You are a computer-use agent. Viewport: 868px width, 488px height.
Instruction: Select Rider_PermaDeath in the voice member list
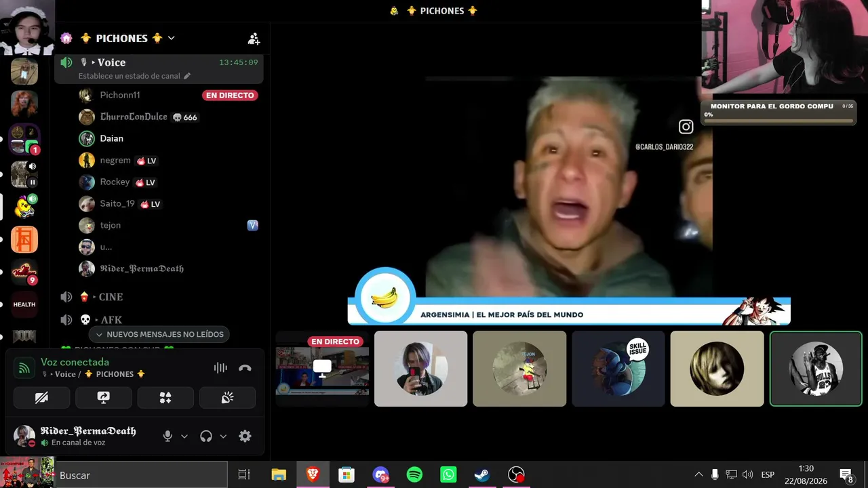(x=142, y=268)
